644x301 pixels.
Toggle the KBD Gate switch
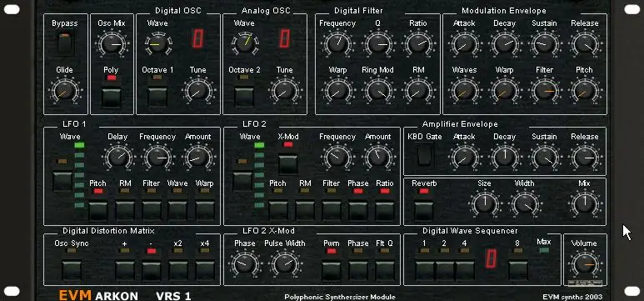(x=424, y=156)
